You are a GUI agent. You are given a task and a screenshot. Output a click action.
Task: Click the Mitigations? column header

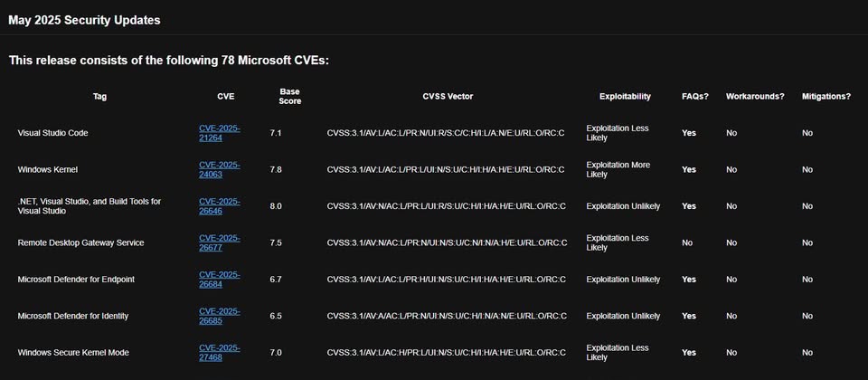(826, 97)
